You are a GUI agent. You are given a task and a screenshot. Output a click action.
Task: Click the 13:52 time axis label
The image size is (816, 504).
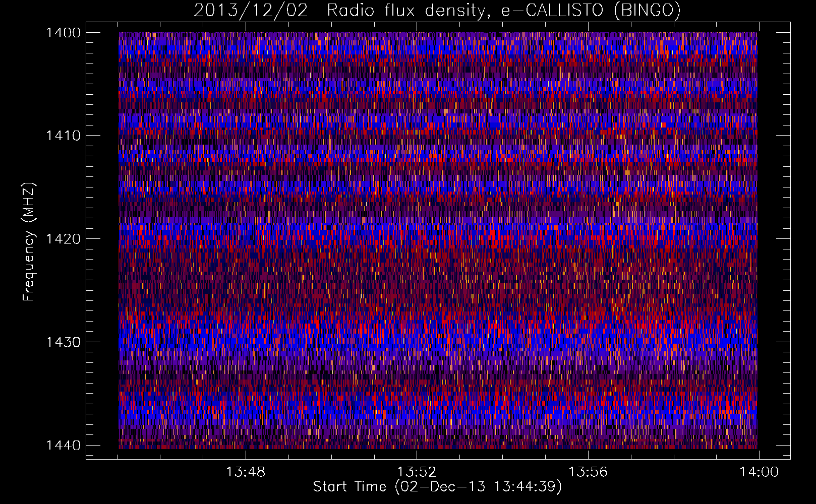click(x=417, y=472)
